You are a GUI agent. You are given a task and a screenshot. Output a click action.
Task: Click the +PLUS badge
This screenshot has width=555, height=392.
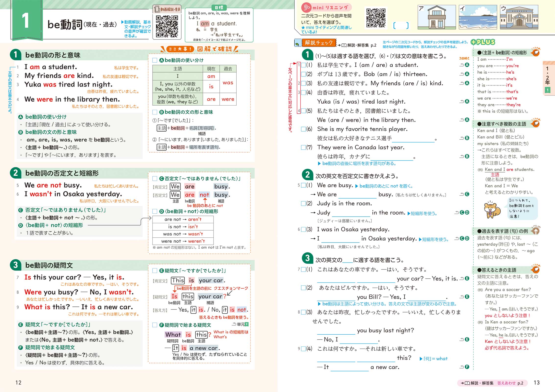tap(483, 42)
